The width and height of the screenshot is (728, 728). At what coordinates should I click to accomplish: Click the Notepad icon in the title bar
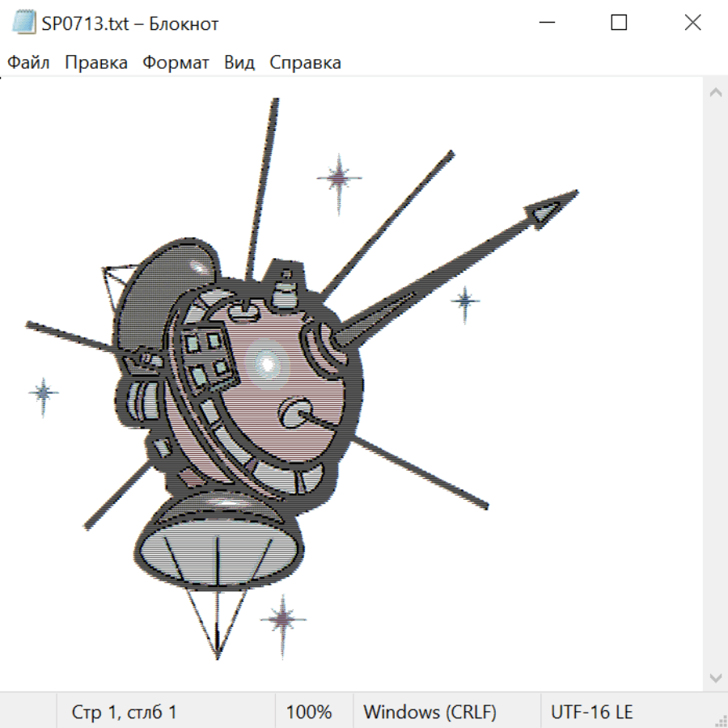(25, 23)
